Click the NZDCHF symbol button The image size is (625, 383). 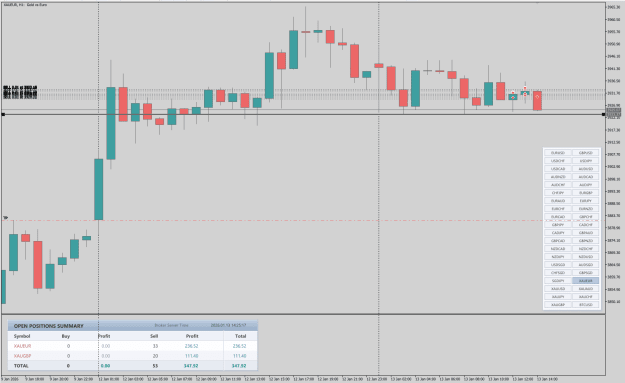(x=585, y=248)
